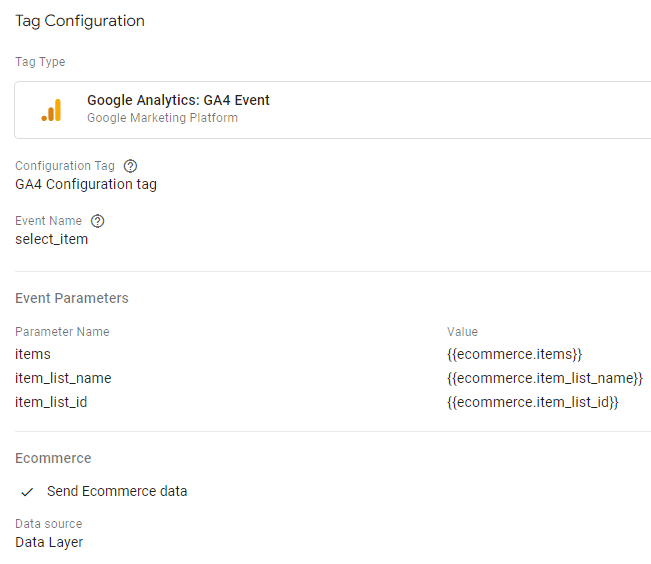Click the {{ecommerce.item_list_name}} value

[x=545, y=378]
